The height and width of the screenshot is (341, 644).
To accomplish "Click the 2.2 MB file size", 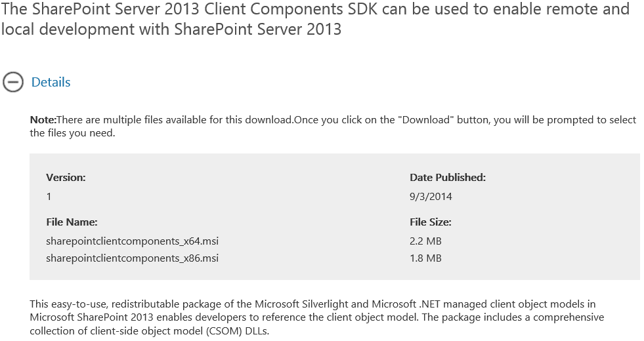I will tap(425, 241).
